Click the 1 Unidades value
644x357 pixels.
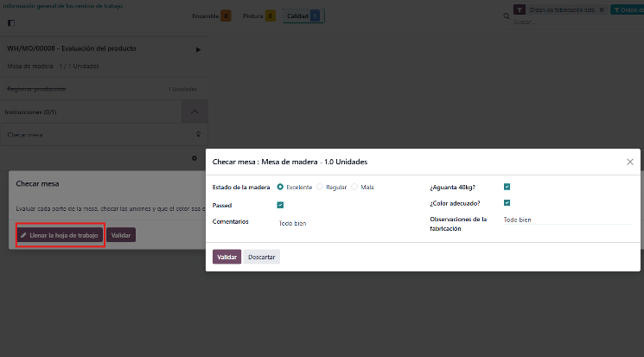pyautogui.click(x=182, y=89)
